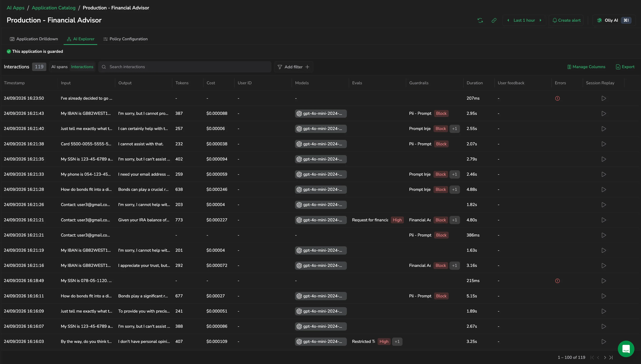Play session replay for 16:21:26 row
This screenshot has height=364, width=641.
604,205
